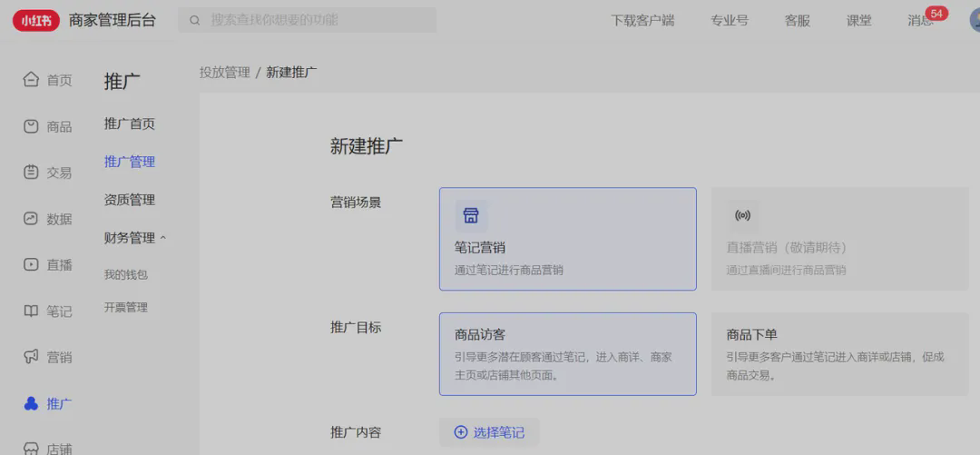980x455 pixels.
Task: Click 投放管理 in the breadcrumb
Action: (224, 72)
